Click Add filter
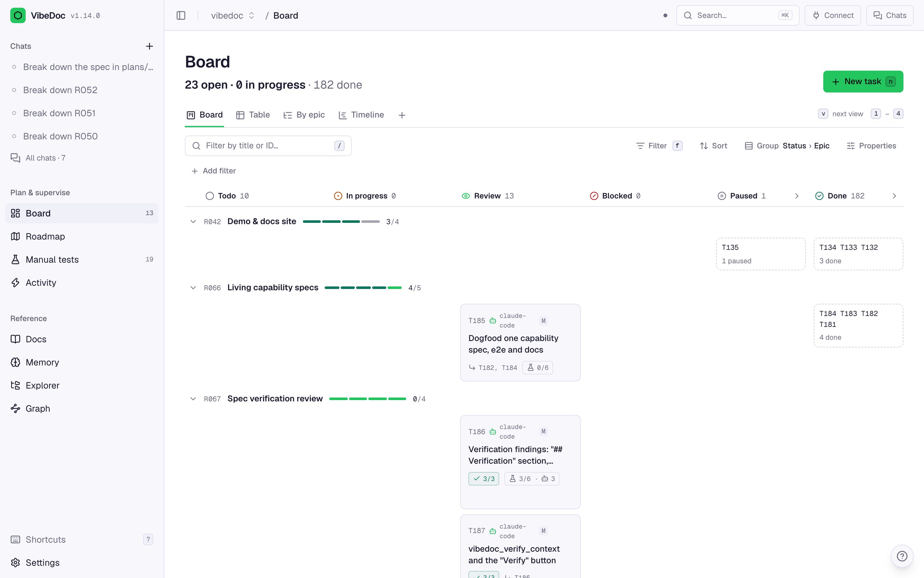Viewport: 924px width, 578px height. pos(214,171)
